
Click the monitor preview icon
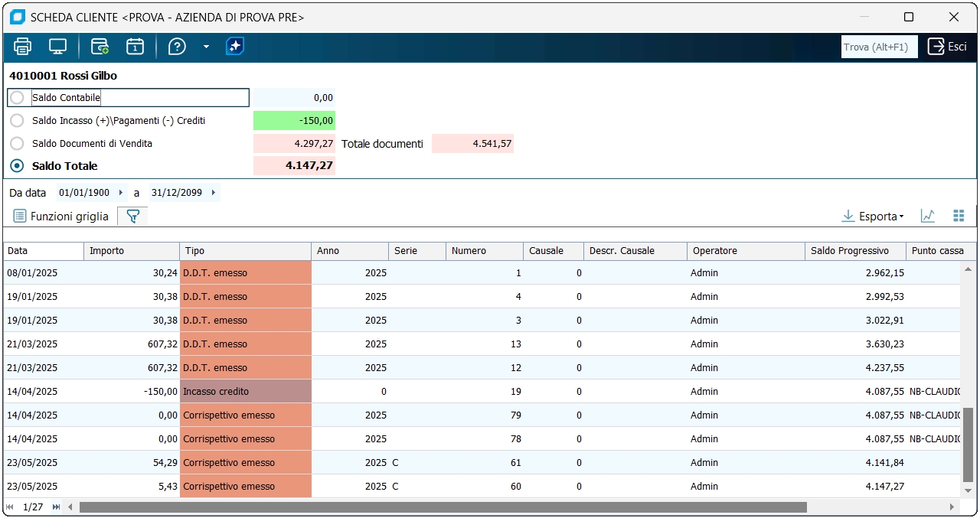point(58,47)
